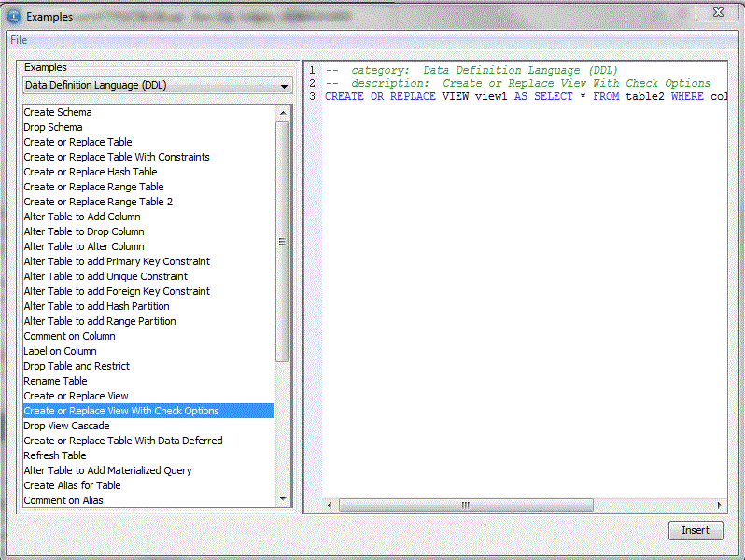Click the Examples window title icon
The width and height of the screenshot is (745, 560).
[x=14, y=16]
